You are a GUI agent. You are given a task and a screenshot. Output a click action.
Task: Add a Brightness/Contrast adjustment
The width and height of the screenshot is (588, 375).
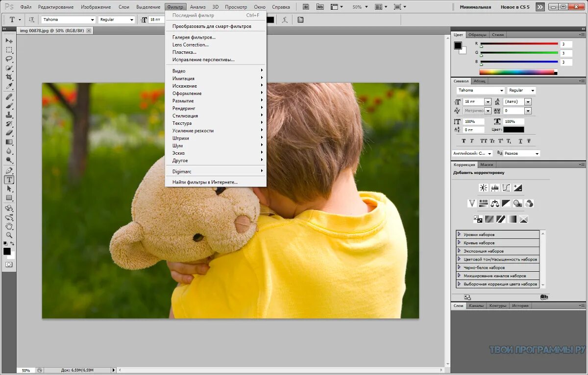tap(484, 187)
